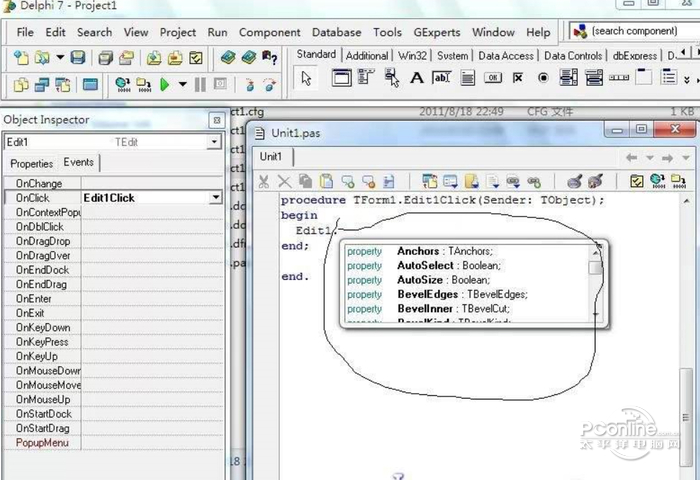
Task: Click the Copy icon in editor toolbar
Action: tap(305, 181)
